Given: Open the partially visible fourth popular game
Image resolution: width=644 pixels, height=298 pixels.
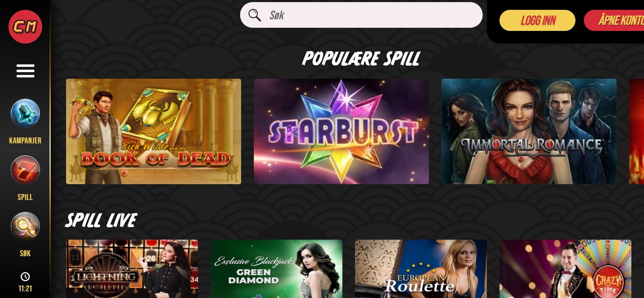Looking at the screenshot, I should click(637, 131).
